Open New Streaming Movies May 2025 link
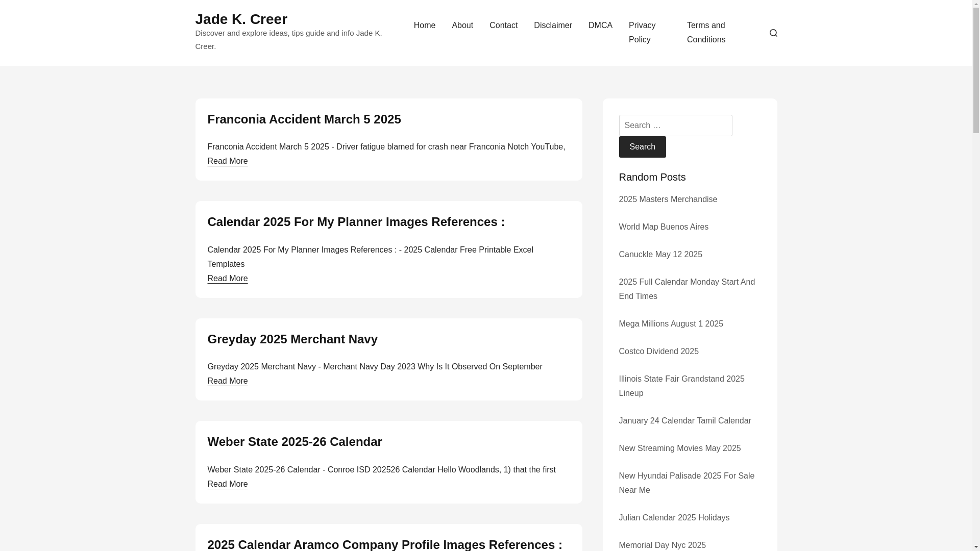 [679, 448]
